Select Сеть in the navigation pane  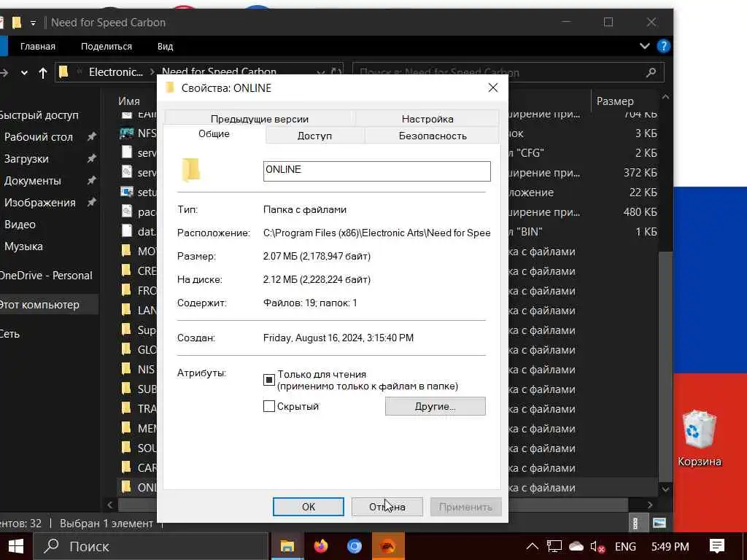[x=9, y=334]
